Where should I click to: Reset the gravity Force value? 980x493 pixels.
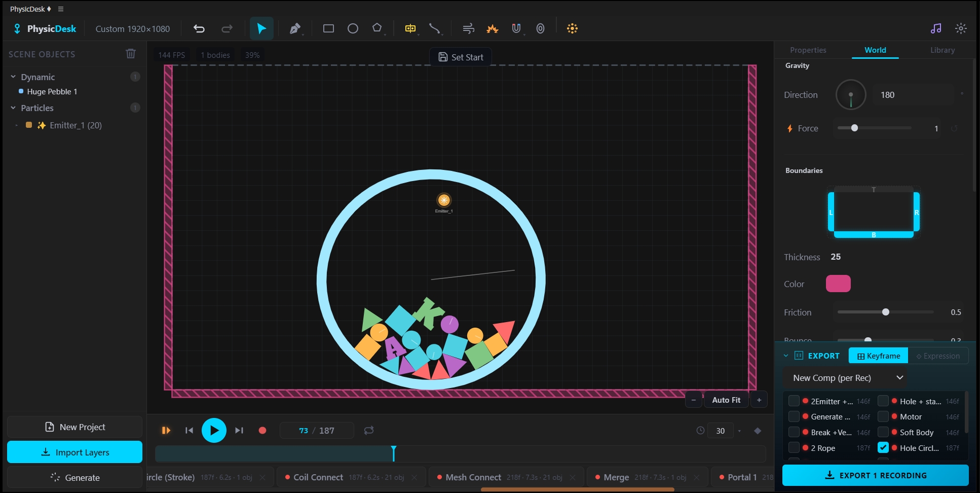coord(954,128)
